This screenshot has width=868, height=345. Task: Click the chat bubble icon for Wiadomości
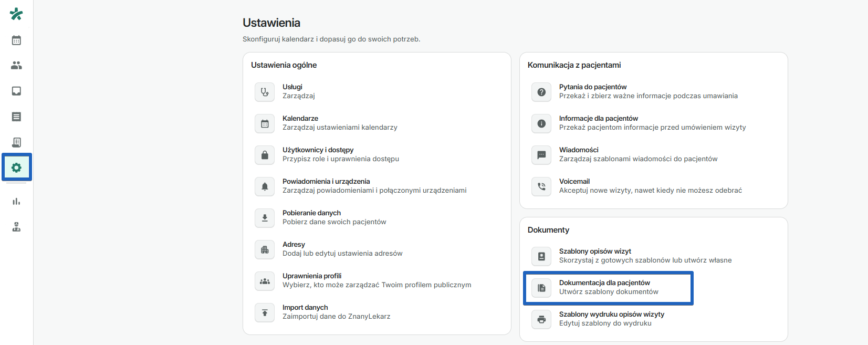pos(541,155)
